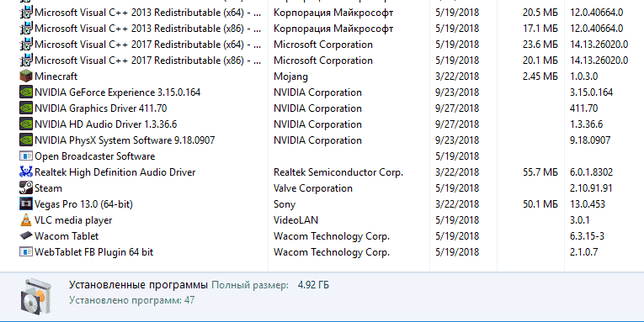Screen dimensions: 644x322
Task: Select Microsoft Visual C++ 2013 Redistributable (x86)
Action: point(147,29)
